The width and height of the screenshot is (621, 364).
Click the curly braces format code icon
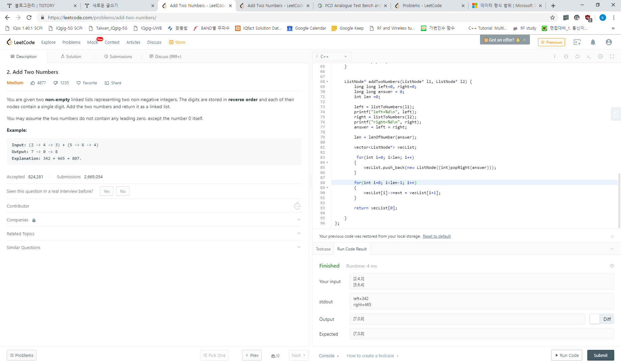(566, 56)
